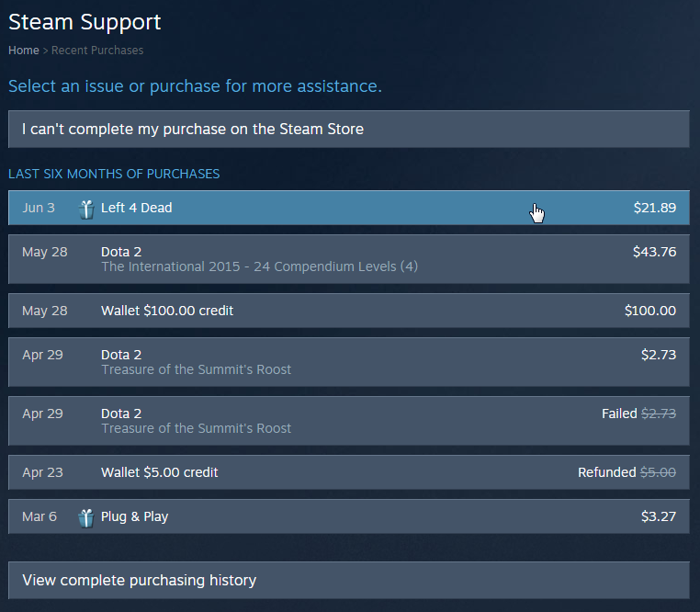Open "I can't complete my purchase" issue
This screenshot has width=700, height=612.
[x=193, y=130]
